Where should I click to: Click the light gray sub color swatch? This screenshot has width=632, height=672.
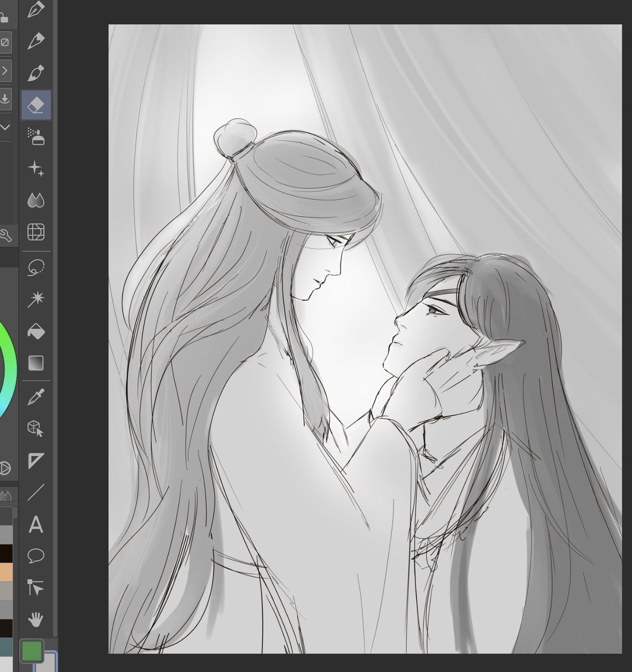click(49, 664)
